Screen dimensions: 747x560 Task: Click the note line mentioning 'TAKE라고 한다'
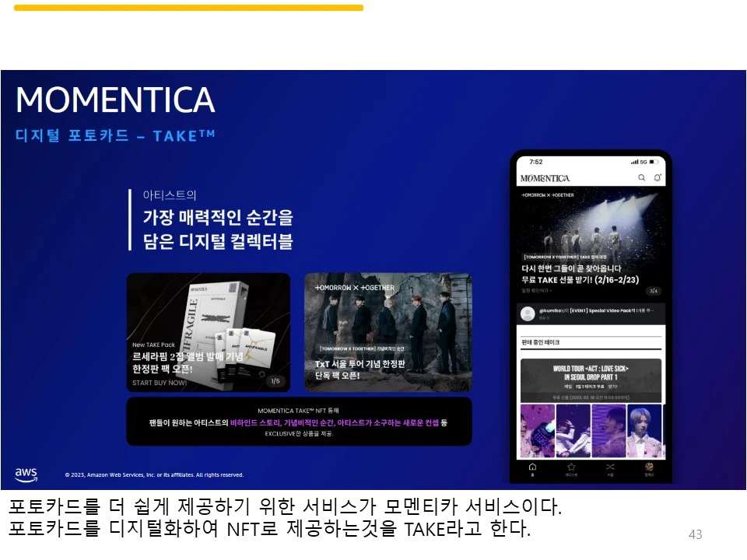click(x=269, y=529)
